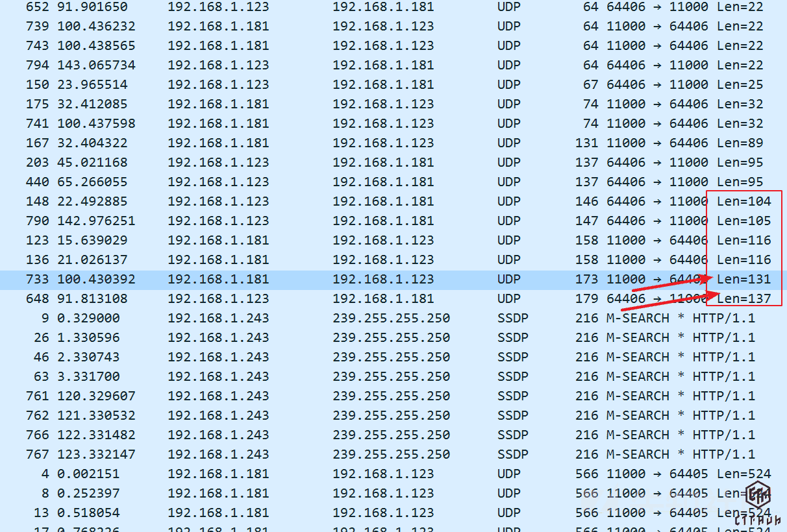Viewport: 787px width, 532px height.
Task: Click packet 203 at time 45.021168
Action: click(x=390, y=163)
